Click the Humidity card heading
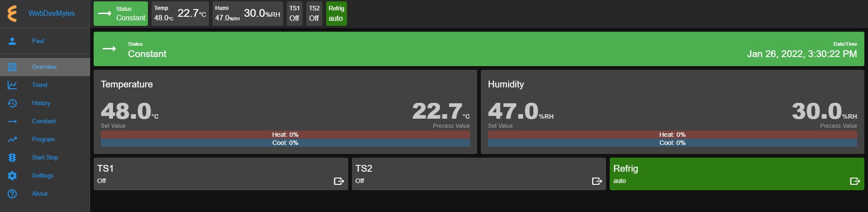The image size is (868, 212). (506, 84)
